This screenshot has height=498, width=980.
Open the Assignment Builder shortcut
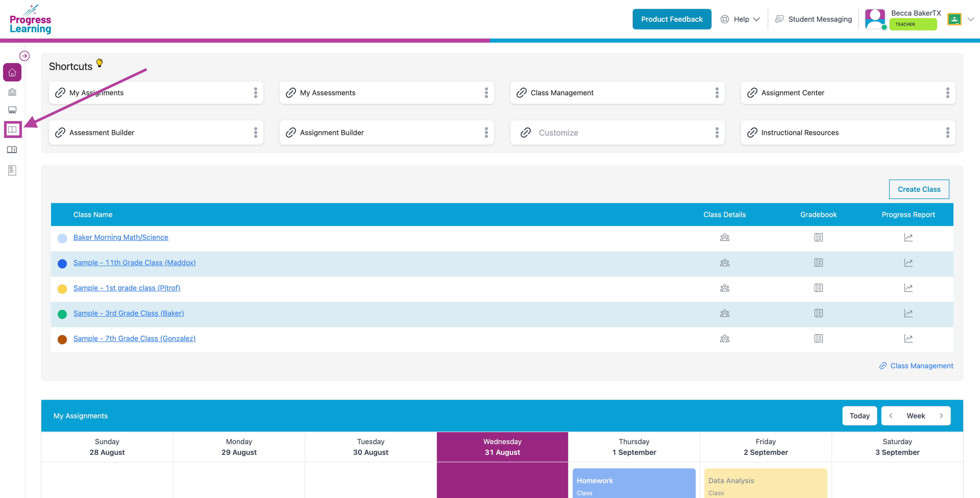point(387,133)
